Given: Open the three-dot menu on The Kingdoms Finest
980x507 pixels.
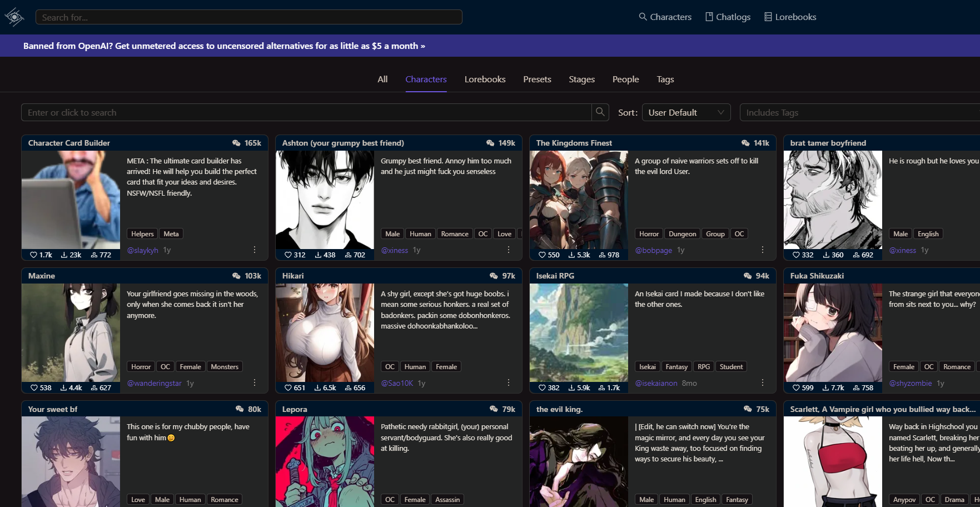Looking at the screenshot, I should [763, 250].
